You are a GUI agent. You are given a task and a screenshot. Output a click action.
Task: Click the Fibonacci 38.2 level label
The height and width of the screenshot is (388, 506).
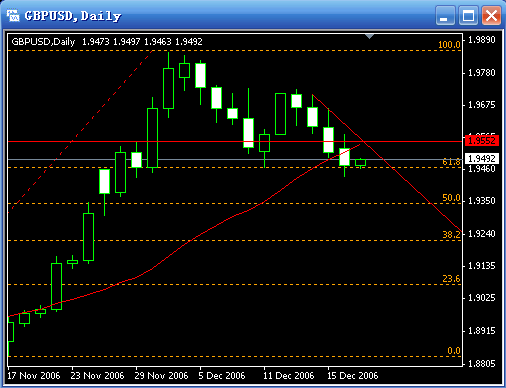click(451, 235)
